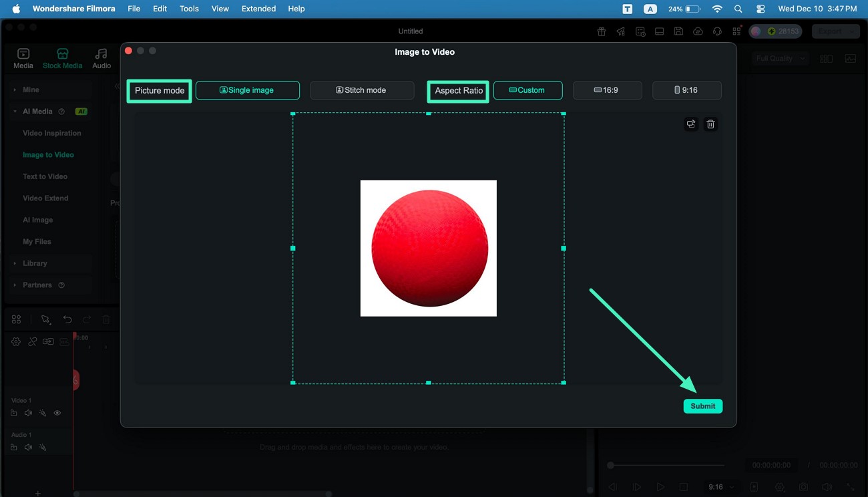Click the save project floppy disk icon
This screenshot has width=868, height=497.
678,31
